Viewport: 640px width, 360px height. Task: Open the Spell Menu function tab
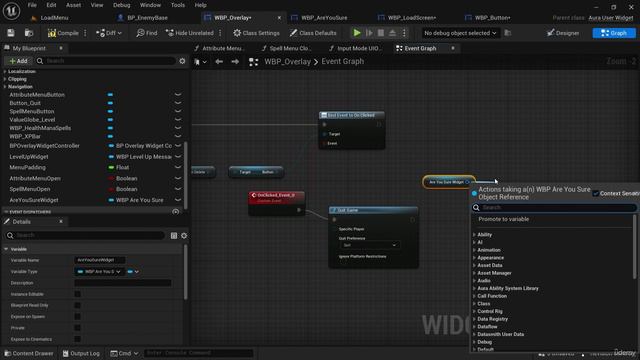point(286,48)
